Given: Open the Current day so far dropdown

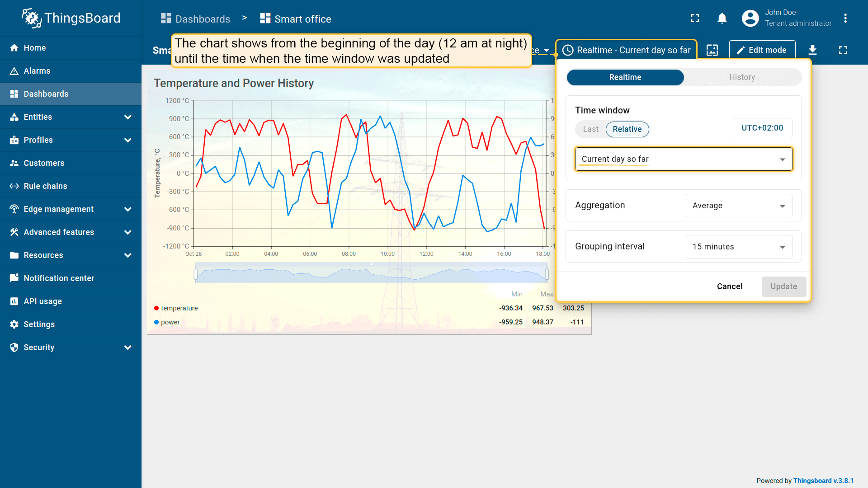Looking at the screenshot, I should click(683, 159).
